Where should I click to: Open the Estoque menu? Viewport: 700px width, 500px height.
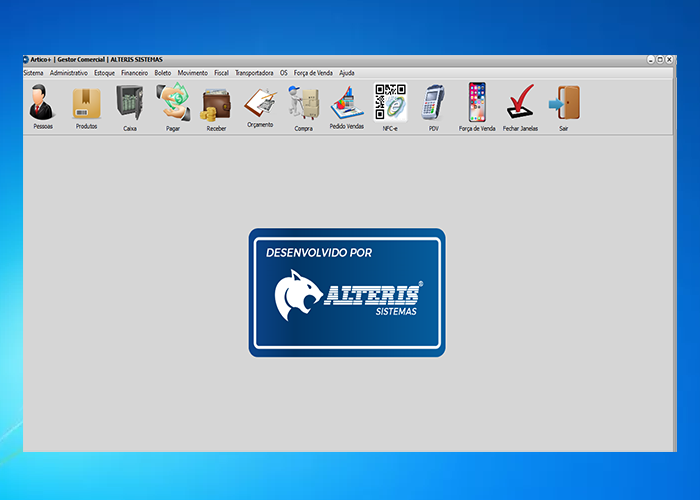104,73
